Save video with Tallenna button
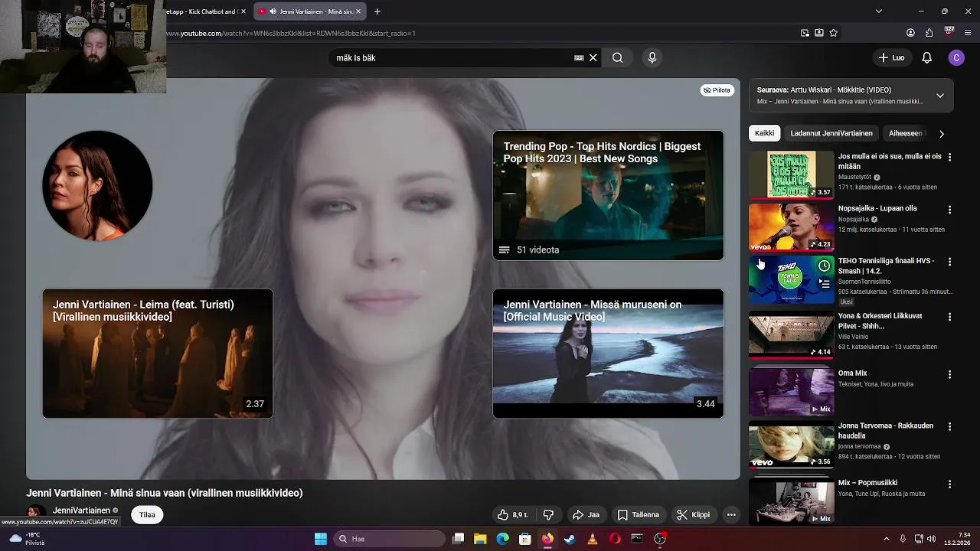 639,514
